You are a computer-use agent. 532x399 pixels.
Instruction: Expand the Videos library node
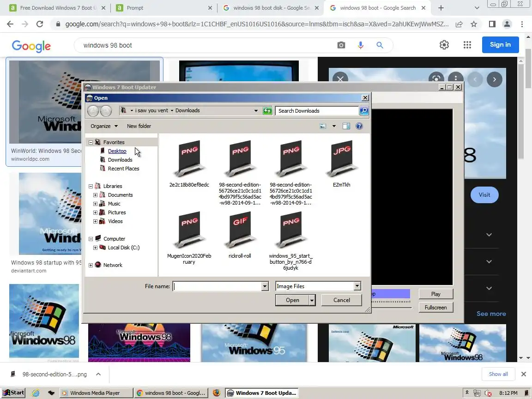coord(95,222)
